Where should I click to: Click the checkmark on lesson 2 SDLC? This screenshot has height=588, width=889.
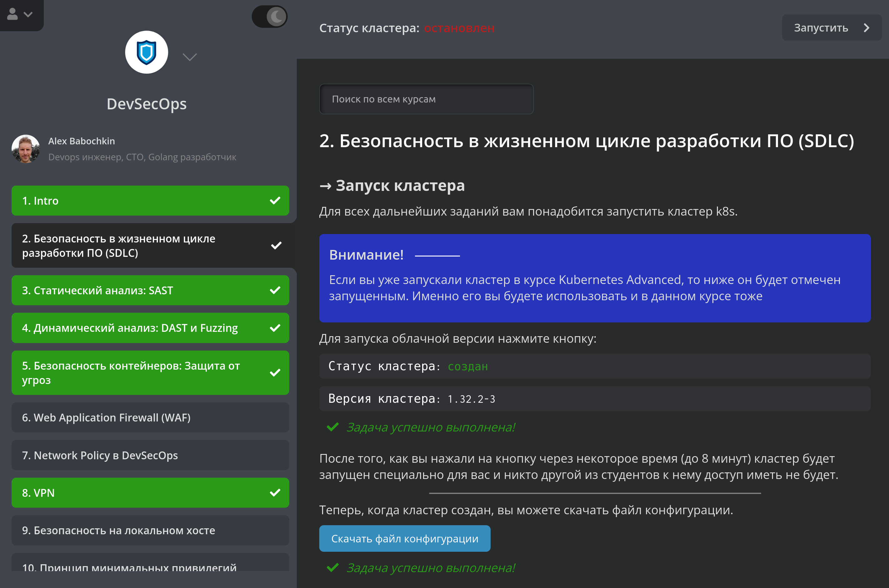tap(276, 246)
